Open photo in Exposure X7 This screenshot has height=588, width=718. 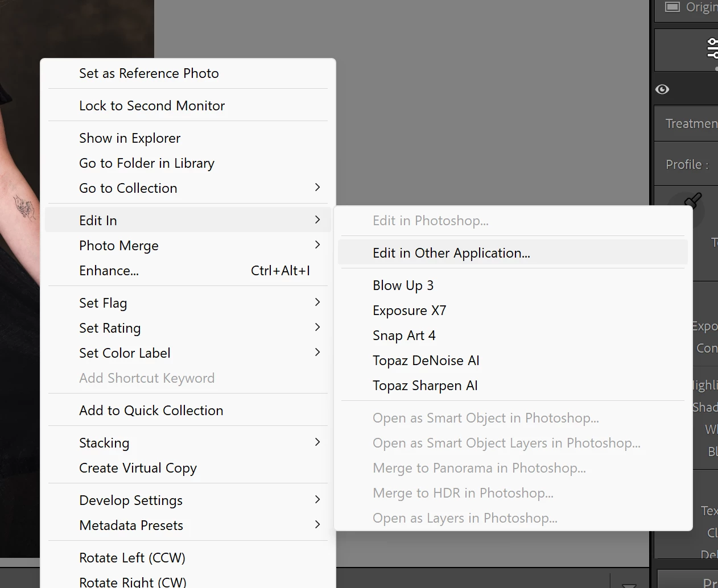[x=513, y=310]
